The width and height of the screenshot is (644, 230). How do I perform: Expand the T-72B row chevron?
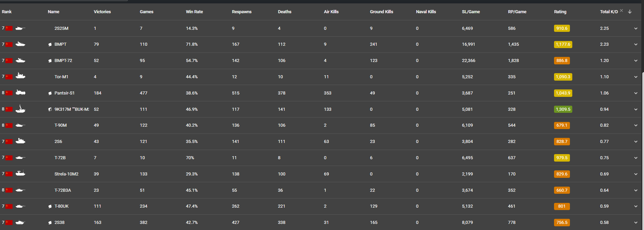click(636, 158)
